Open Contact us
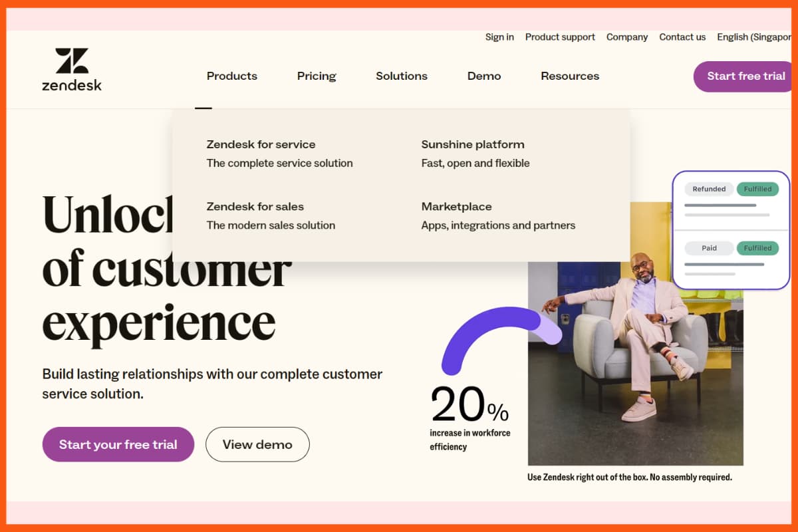 coord(682,37)
